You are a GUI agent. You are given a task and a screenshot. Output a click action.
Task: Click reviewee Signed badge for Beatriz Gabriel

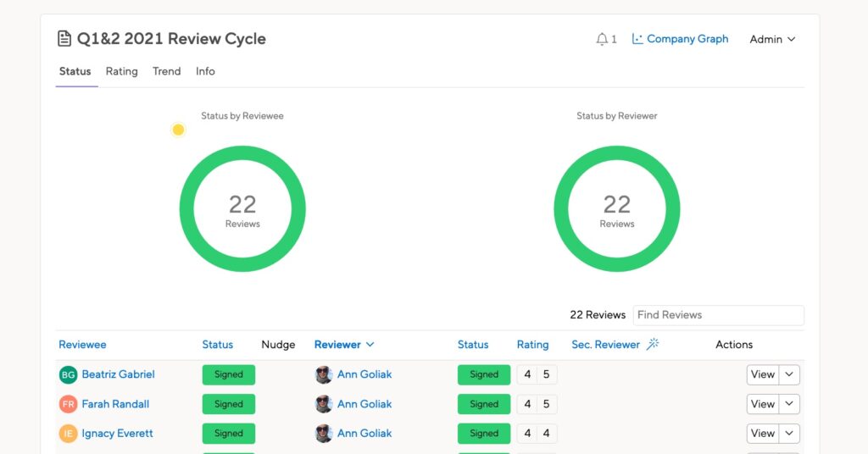coord(229,375)
